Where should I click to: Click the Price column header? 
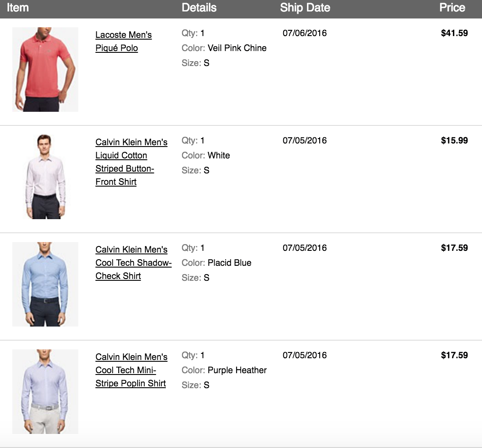[x=452, y=8]
